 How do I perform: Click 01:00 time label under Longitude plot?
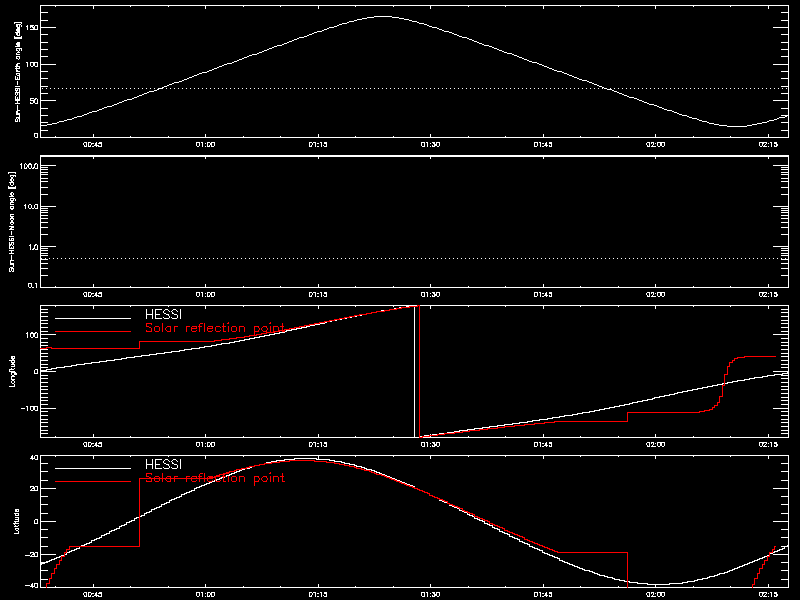pos(205,445)
